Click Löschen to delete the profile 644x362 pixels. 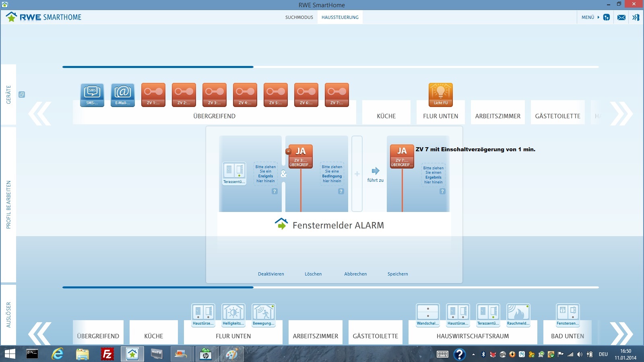[x=313, y=274]
